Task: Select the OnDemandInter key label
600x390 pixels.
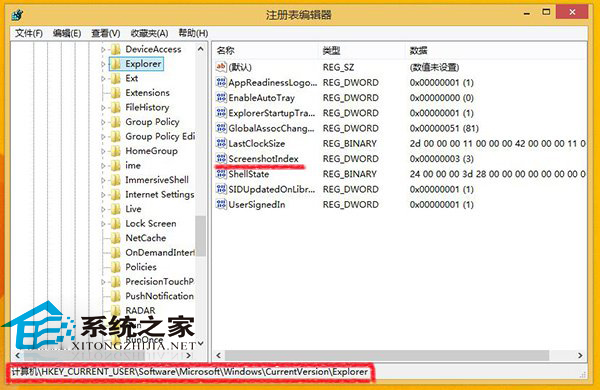Action: [x=160, y=253]
